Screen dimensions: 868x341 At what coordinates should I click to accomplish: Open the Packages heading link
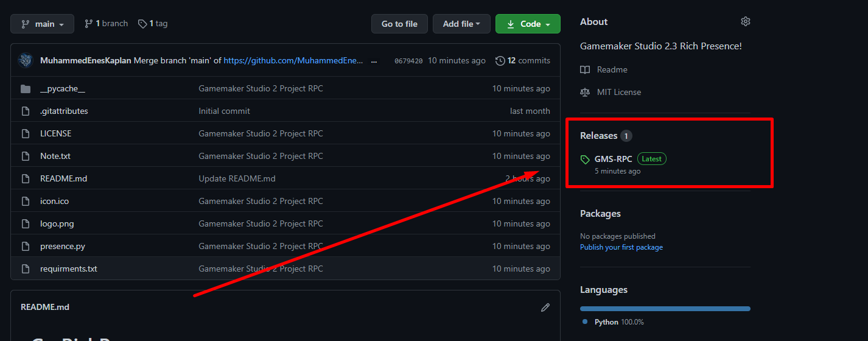click(x=600, y=213)
